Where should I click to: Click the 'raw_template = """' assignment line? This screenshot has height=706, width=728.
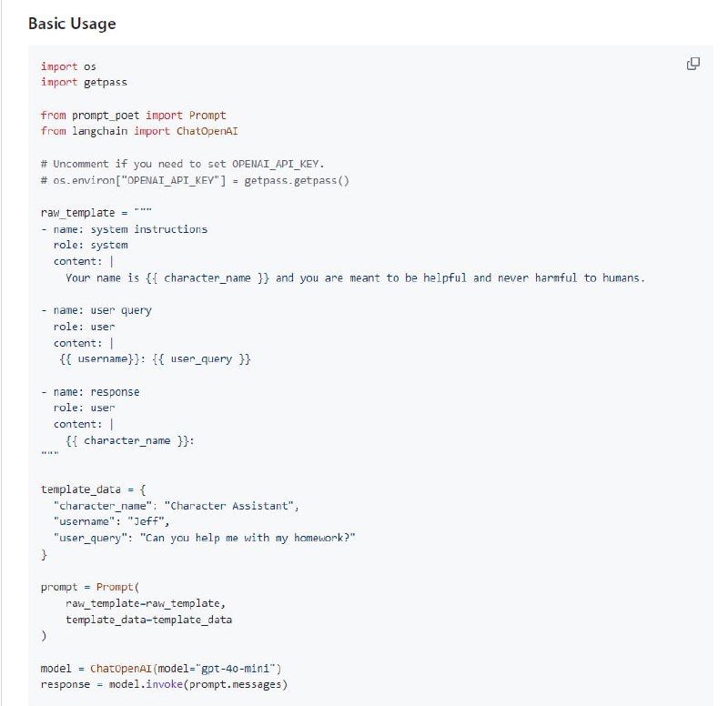click(96, 213)
